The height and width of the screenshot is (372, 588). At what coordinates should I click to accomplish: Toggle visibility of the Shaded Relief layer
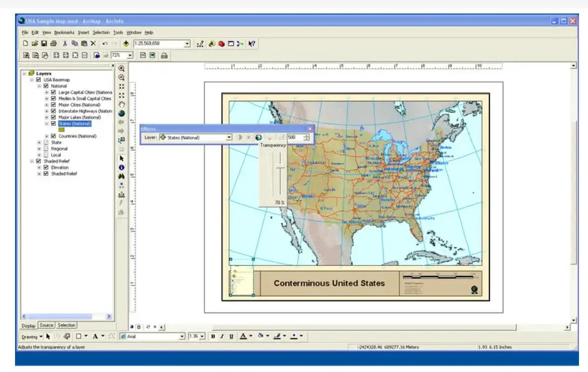(x=39, y=161)
